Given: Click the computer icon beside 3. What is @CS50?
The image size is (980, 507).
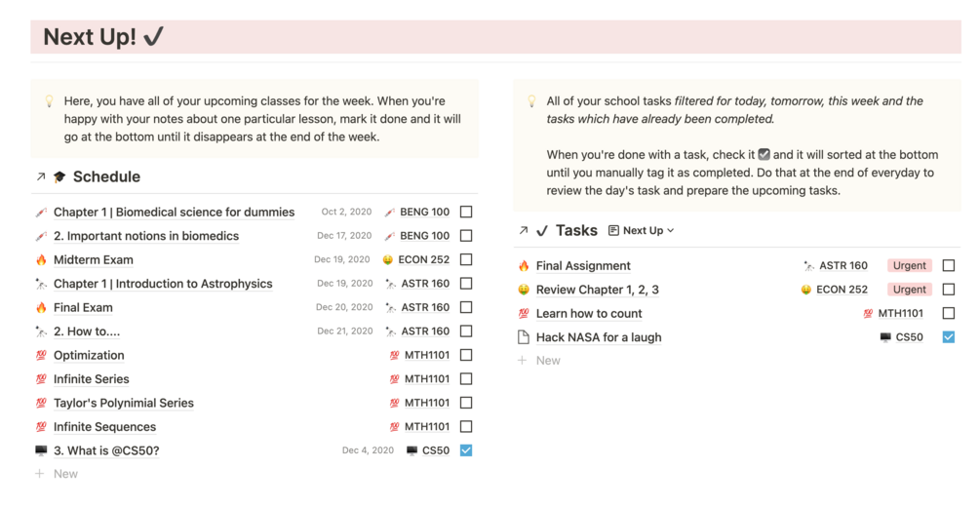Looking at the screenshot, I should click(x=41, y=450).
